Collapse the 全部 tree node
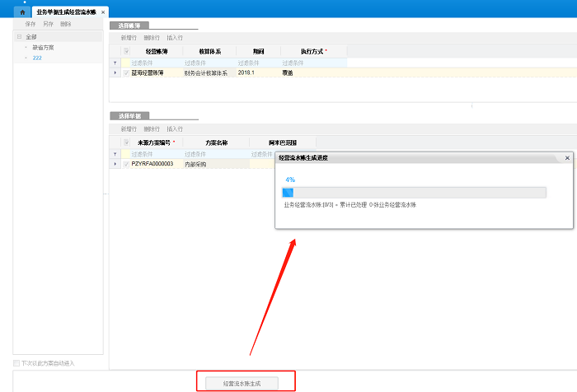This screenshot has width=577, height=392. click(x=19, y=37)
